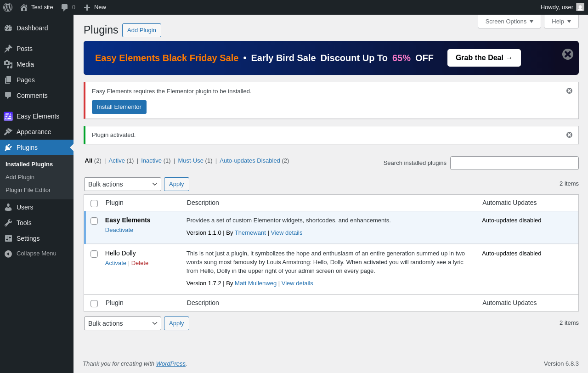Deactivate the Easy Elements plugin

pos(119,230)
